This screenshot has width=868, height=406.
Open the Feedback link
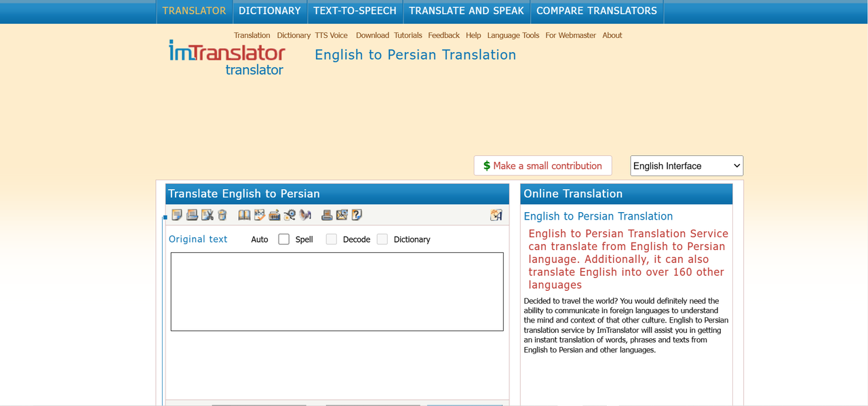[443, 35]
